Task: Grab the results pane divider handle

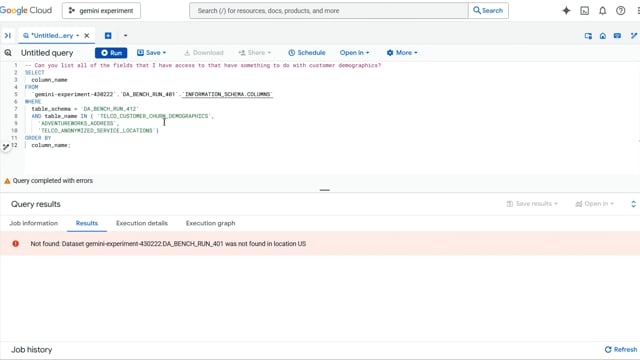Action: click(x=324, y=190)
